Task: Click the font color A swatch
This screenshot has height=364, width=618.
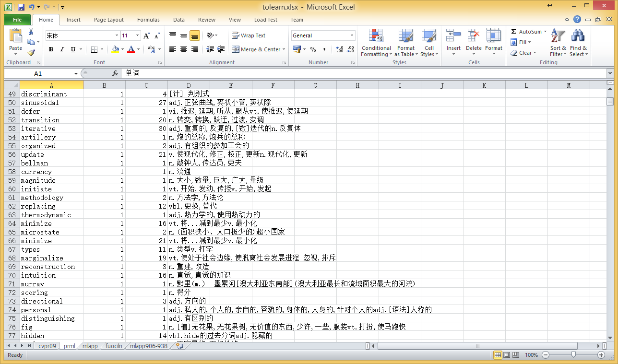Action: (131, 49)
